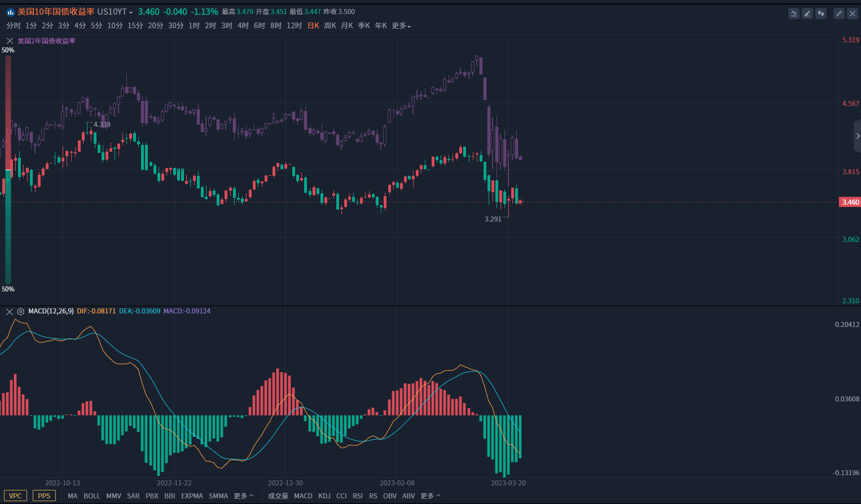Click the DIF:-0.08171 value

pos(96,311)
